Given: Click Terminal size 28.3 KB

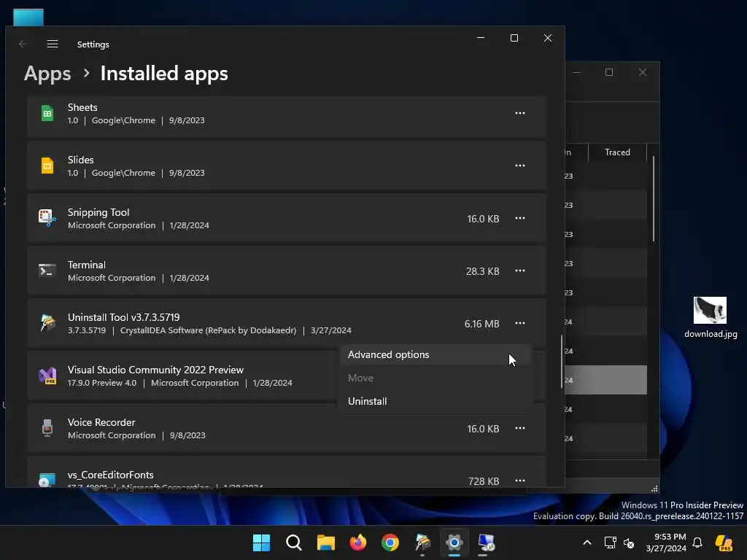Looking at the screenshot, I should 483,271.
